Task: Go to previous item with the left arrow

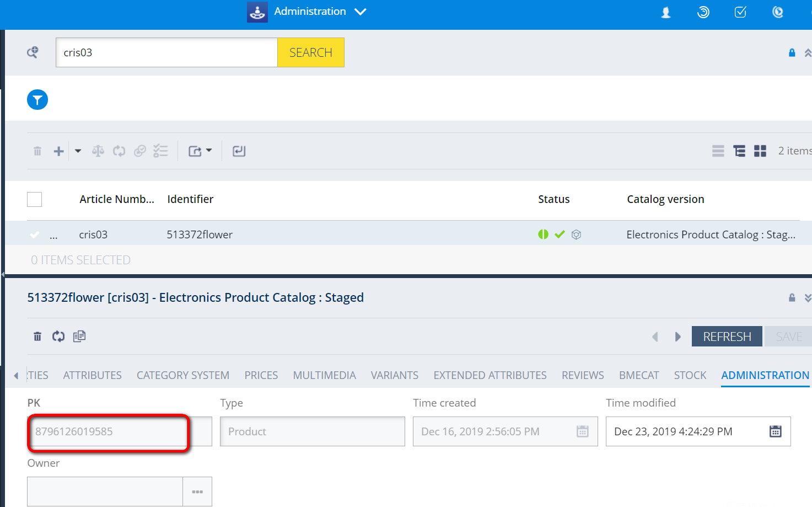Action: tap(655, 337)
